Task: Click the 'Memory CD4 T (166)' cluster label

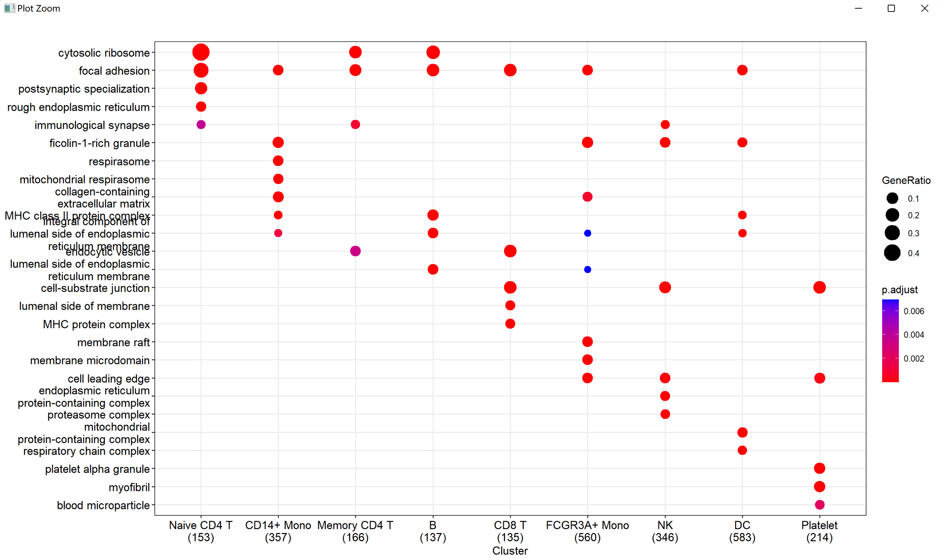Action: [355, 531]
